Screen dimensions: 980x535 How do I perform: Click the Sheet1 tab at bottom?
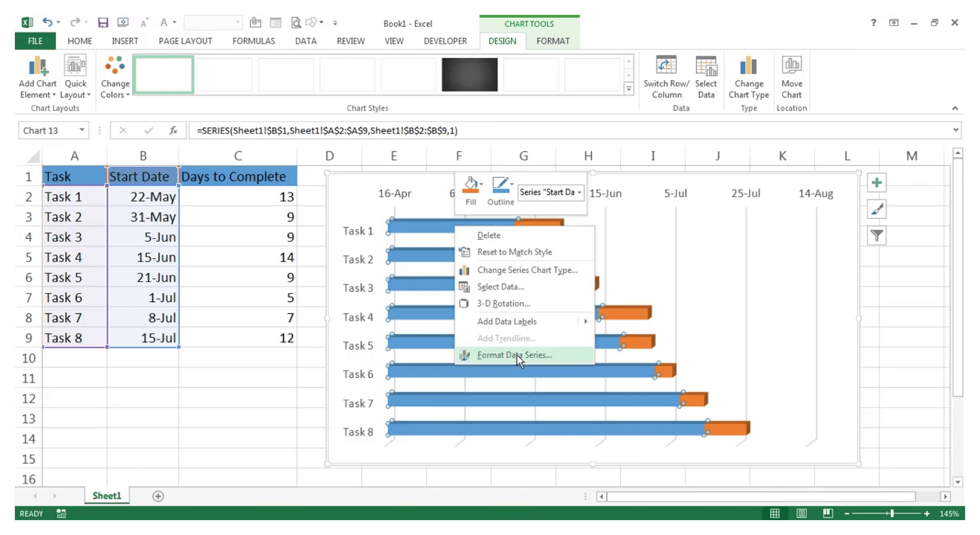pos(106,495)
